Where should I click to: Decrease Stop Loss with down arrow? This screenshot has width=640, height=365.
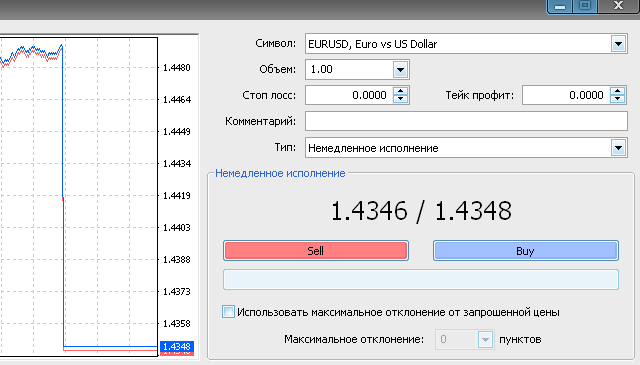[400, 99]
